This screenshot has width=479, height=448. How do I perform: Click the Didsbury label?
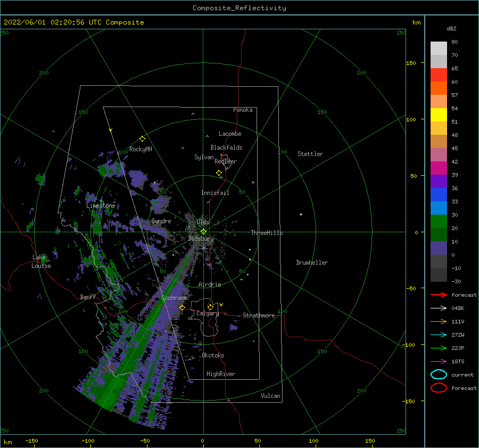pyautogui.click(x=201, y=239)
